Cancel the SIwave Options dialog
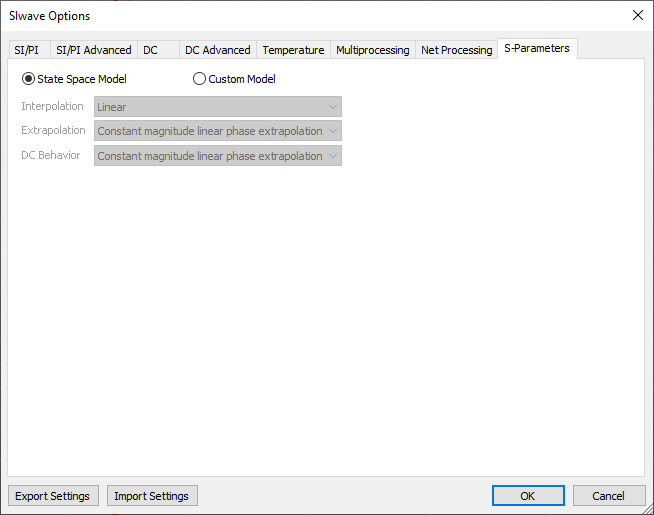654x515 pixels. (x=609, y=496)
